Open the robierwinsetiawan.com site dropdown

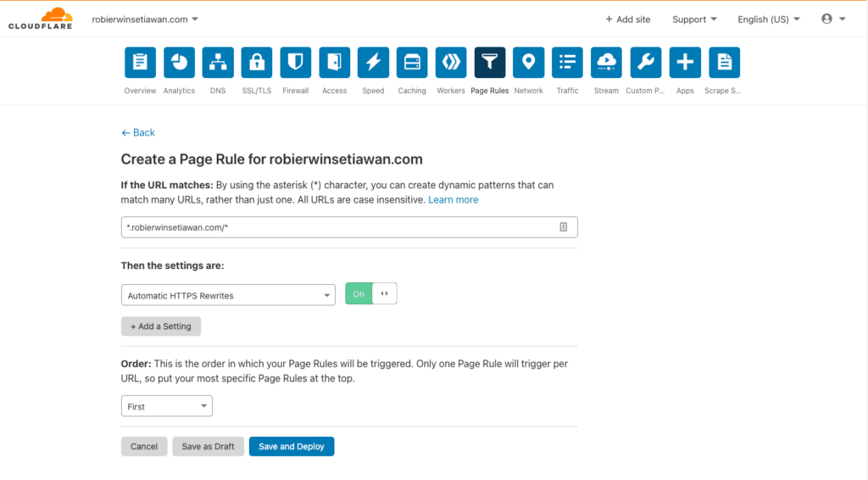pos(145,20)
